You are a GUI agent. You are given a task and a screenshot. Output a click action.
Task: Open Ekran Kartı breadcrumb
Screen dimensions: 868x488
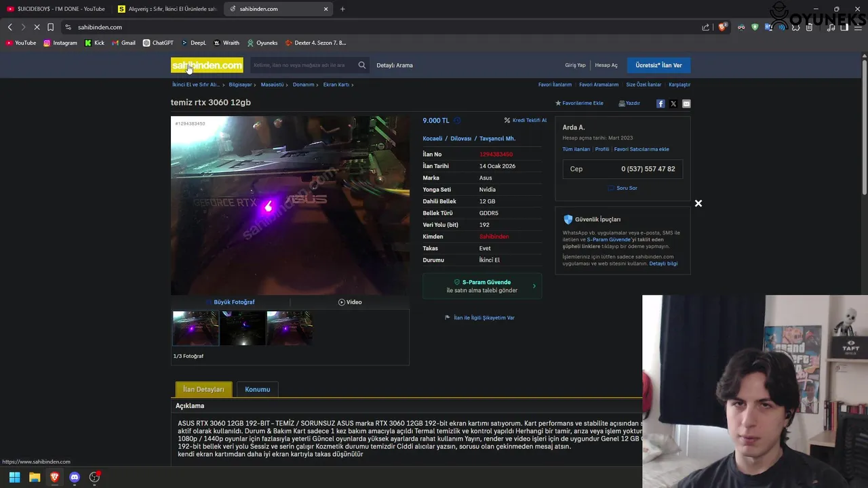tap(336, 85)
